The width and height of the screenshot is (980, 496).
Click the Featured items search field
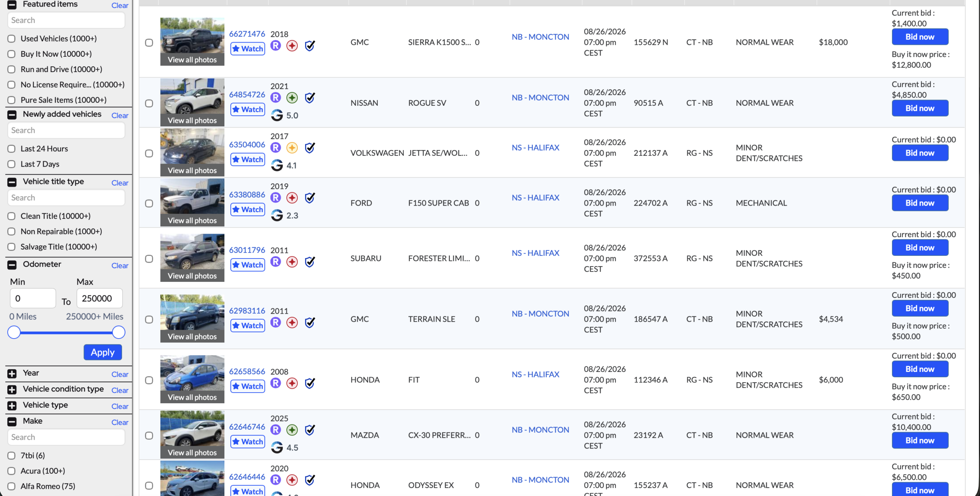click(x=66, y=20)
